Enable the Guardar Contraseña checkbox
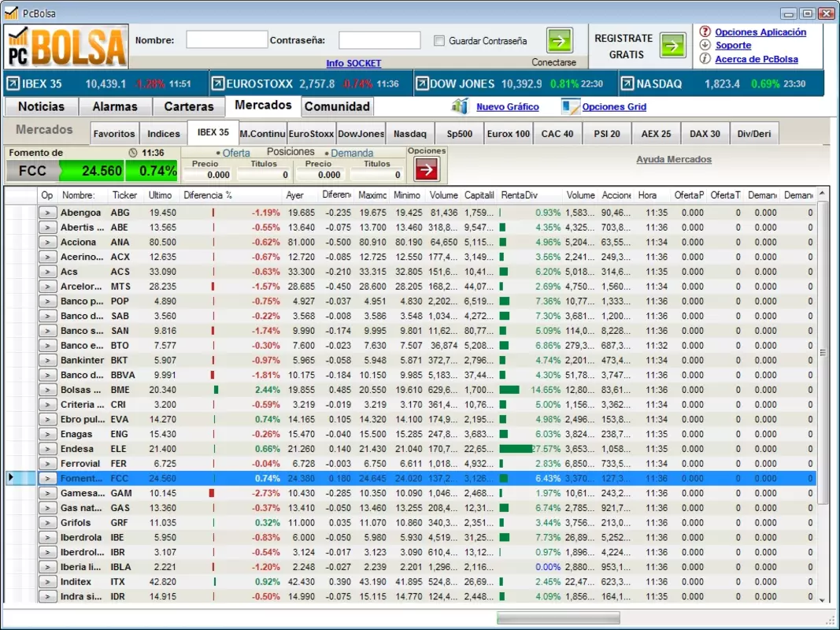The width and height of the screenshot is (840, 630). [x=439, y=41]
